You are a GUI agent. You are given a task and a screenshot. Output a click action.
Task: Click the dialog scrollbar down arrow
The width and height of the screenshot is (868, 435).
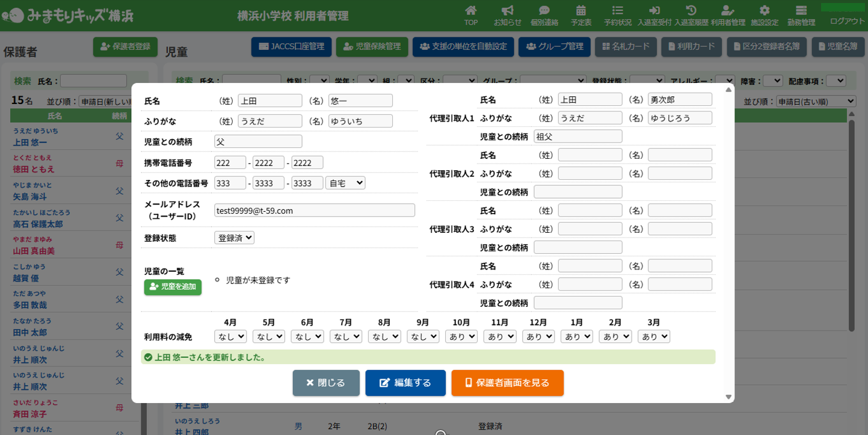coord(728,397)
